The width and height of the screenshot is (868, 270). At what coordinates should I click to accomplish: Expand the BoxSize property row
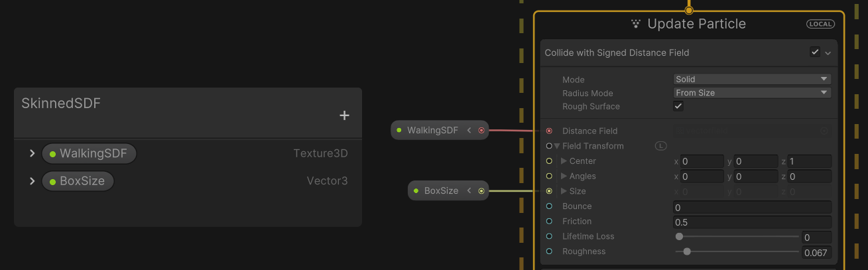pyautogui.click(x=32, y=181)
